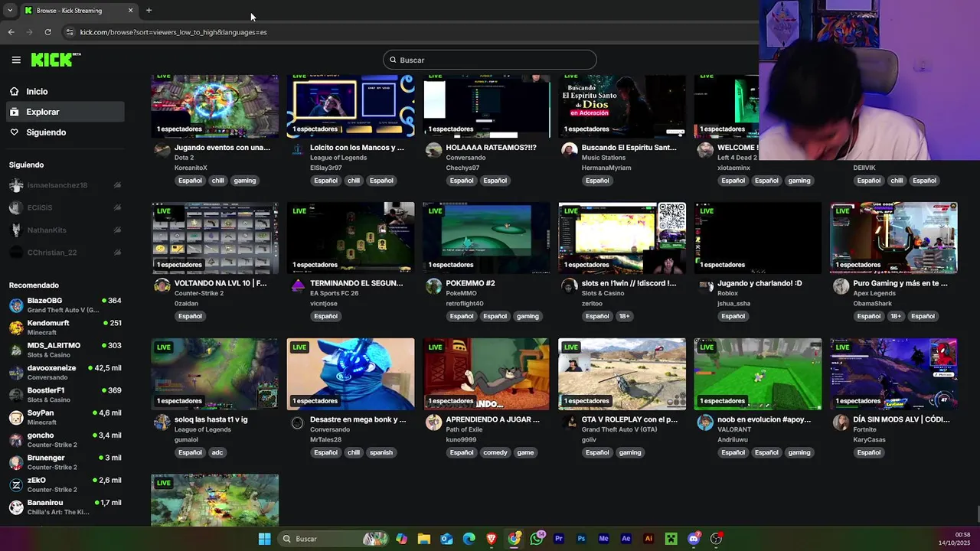Click MDS_ALRITMO avatar in recommended
The width and height of the screenshot is (980, 551).
click(x=16, y=350)
